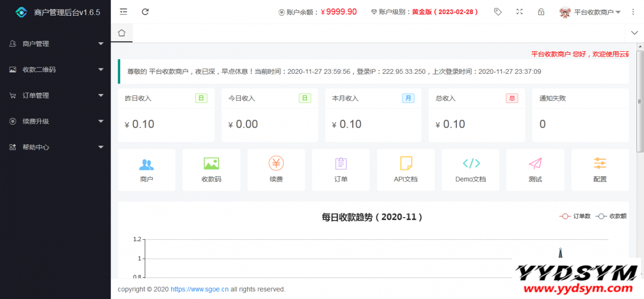Viewport: 644px width, 299px height.
Task: Expand 收款二维码 sidebar menu
Action: click(x=55, y=70)
